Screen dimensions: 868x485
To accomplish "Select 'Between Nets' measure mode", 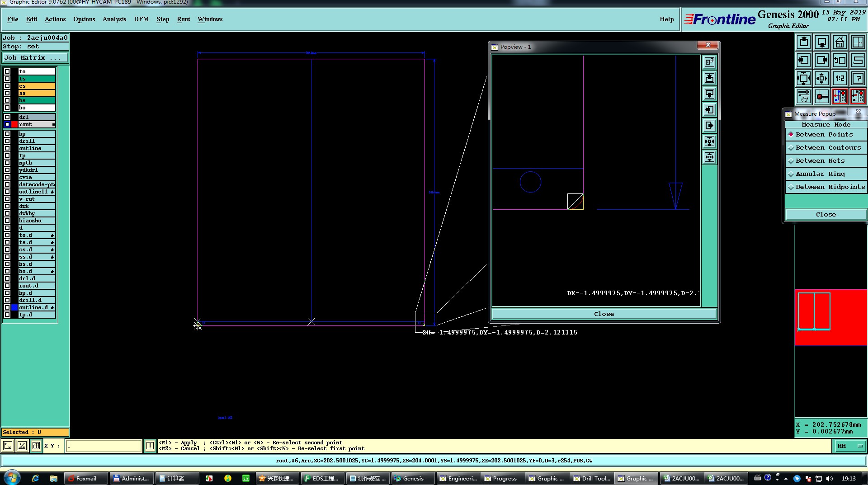I will coord(826,161).
